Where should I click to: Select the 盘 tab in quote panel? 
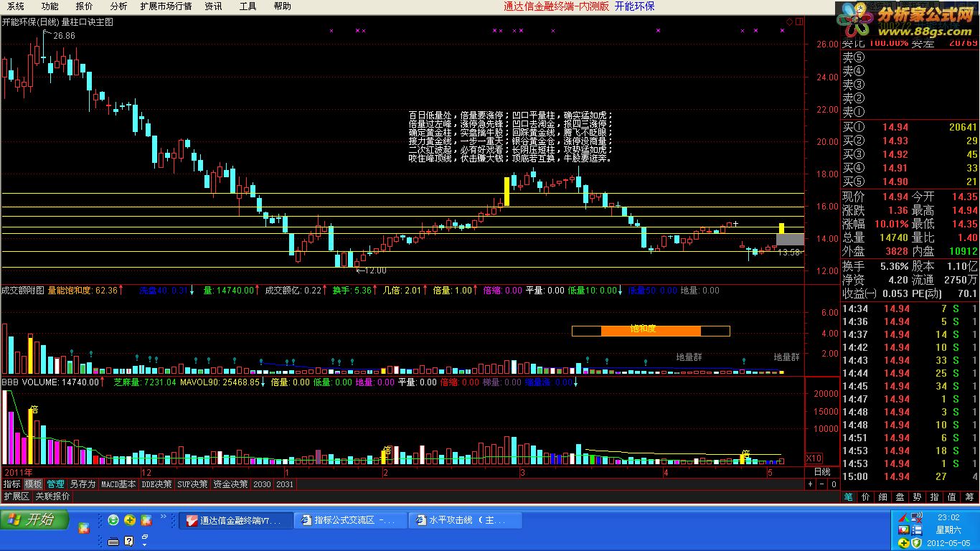point(900,496)
